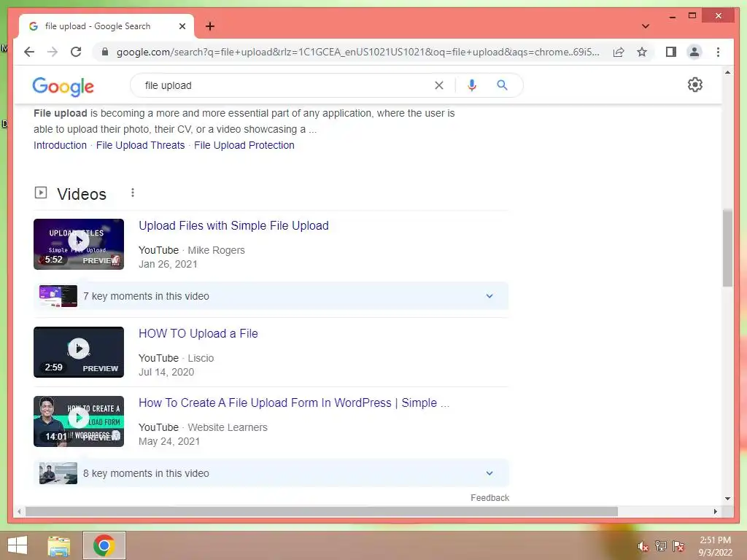Click the 7 key moments preview thumbnail
Viewport: 747px width, 560px height.
click(x=58, y=296)
